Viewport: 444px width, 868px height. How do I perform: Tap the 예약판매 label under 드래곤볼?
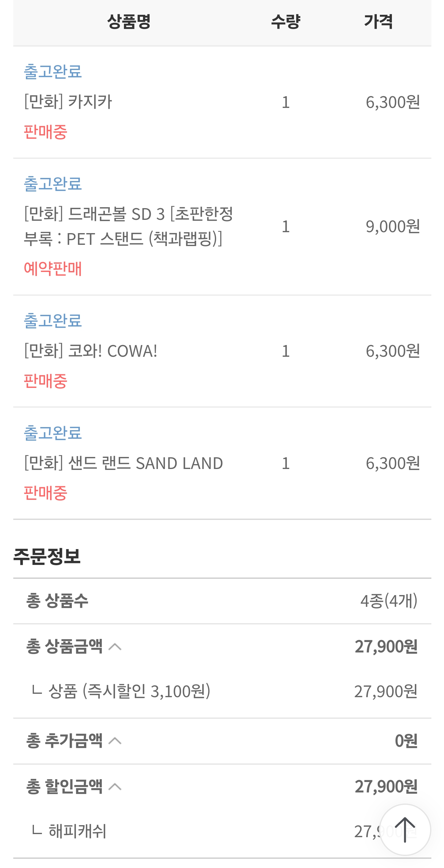52,269
